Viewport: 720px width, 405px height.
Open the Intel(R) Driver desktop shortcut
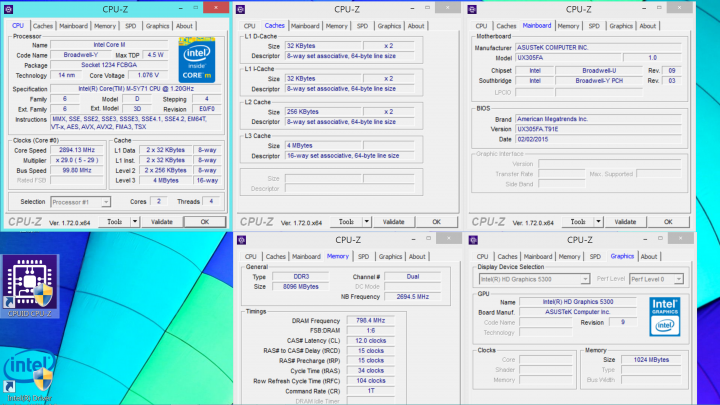coord(29,375)
